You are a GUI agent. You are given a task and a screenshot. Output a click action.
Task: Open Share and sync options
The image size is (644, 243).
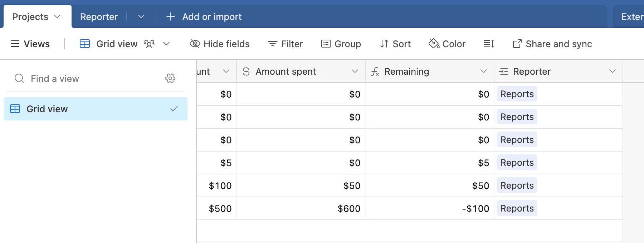pyautogui.click(x=552, y=44)
